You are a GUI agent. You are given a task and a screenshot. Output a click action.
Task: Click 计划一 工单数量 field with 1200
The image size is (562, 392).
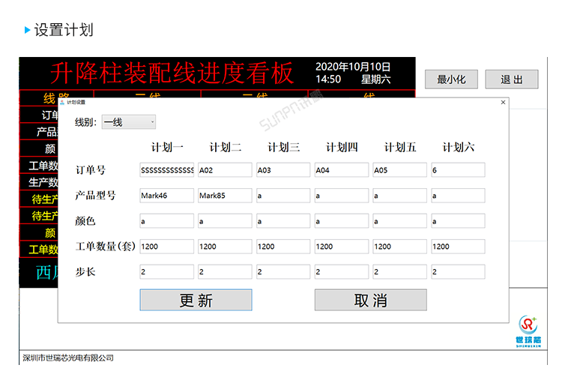(x=166, y=246)
